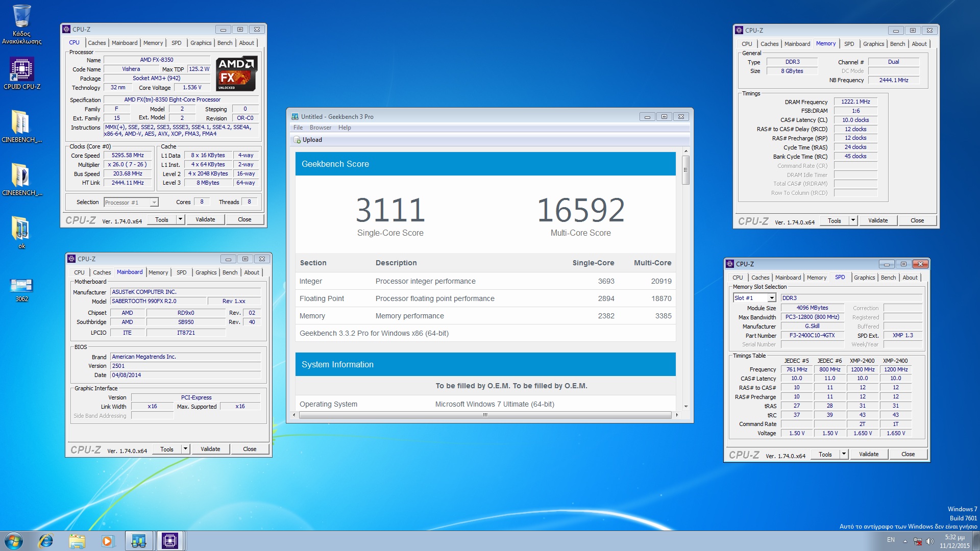Click Validate in SPD CPU-Z window
Image resolution: width=980 pixels, height=551 pixels.
[x=868, y=454]
